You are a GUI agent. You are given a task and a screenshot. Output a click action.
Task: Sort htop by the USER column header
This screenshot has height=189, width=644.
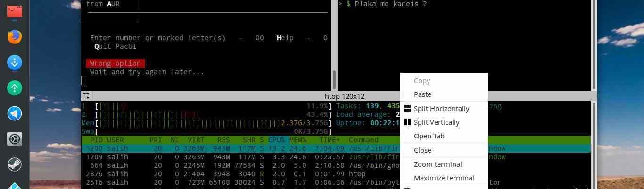116,140
